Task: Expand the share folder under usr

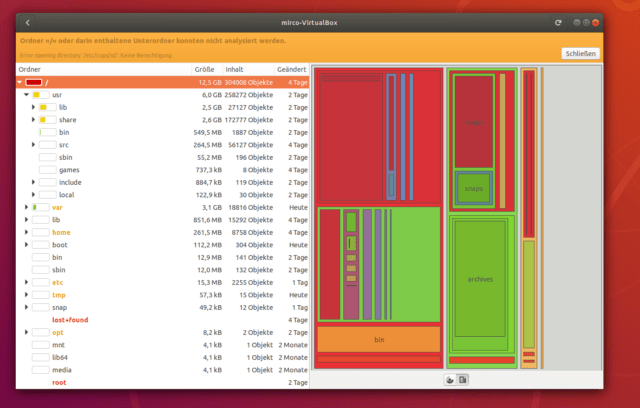Action: pyautogui.click(x=34, y=120)
